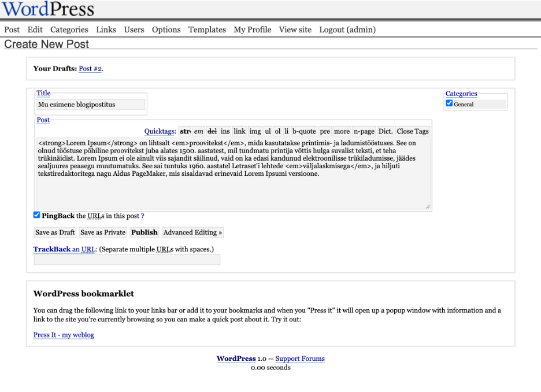
Task: Expand Advanced Editing options
Action: pyautogui.click(x=192, y=232)
